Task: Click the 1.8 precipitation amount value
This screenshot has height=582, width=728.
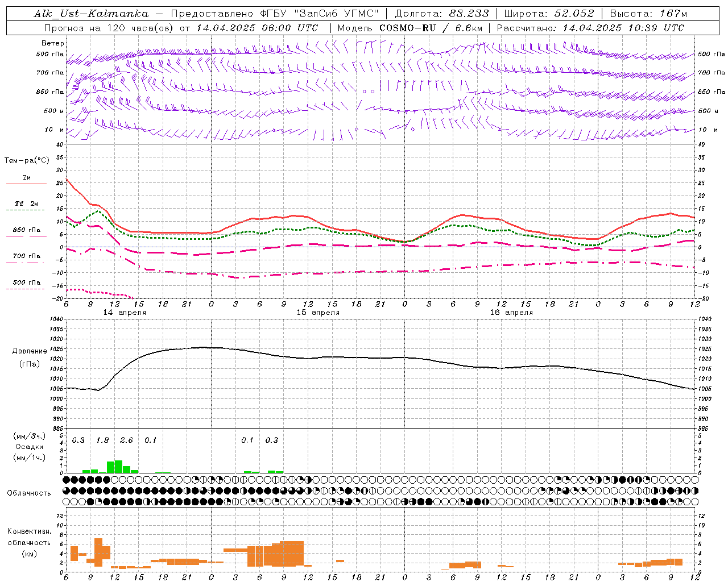Action: (x=102, y=440)
